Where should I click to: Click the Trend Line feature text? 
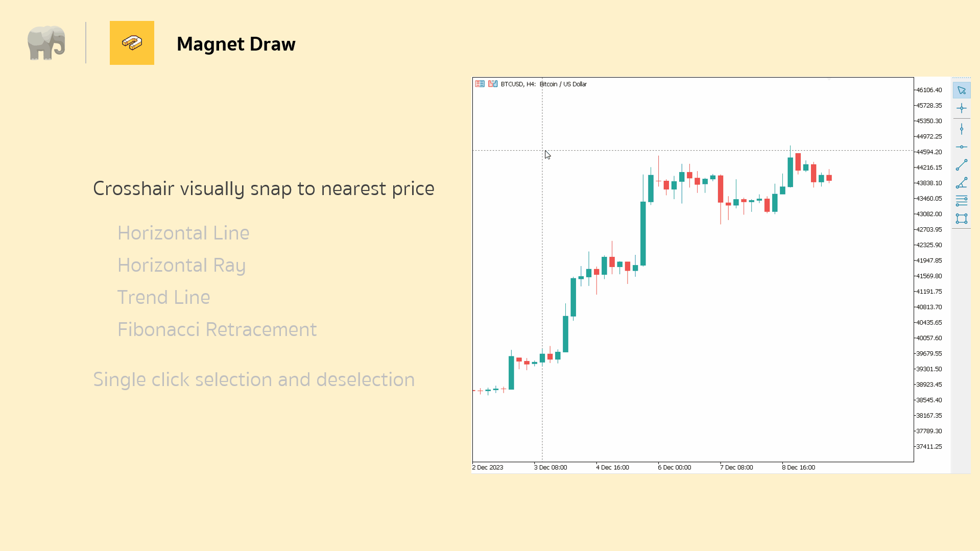click(164, 297)
